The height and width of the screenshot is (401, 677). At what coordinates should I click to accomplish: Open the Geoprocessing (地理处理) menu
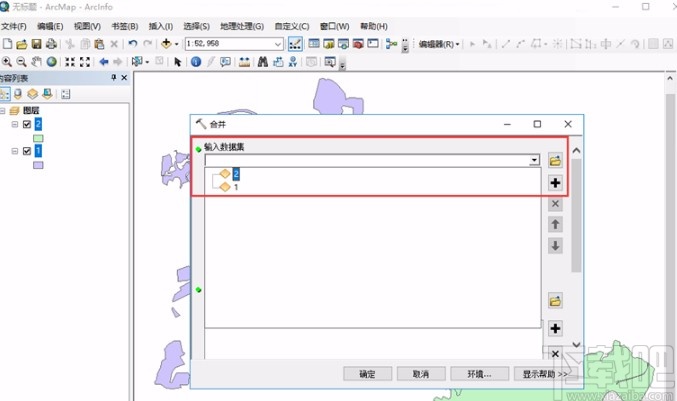(242, 26)
